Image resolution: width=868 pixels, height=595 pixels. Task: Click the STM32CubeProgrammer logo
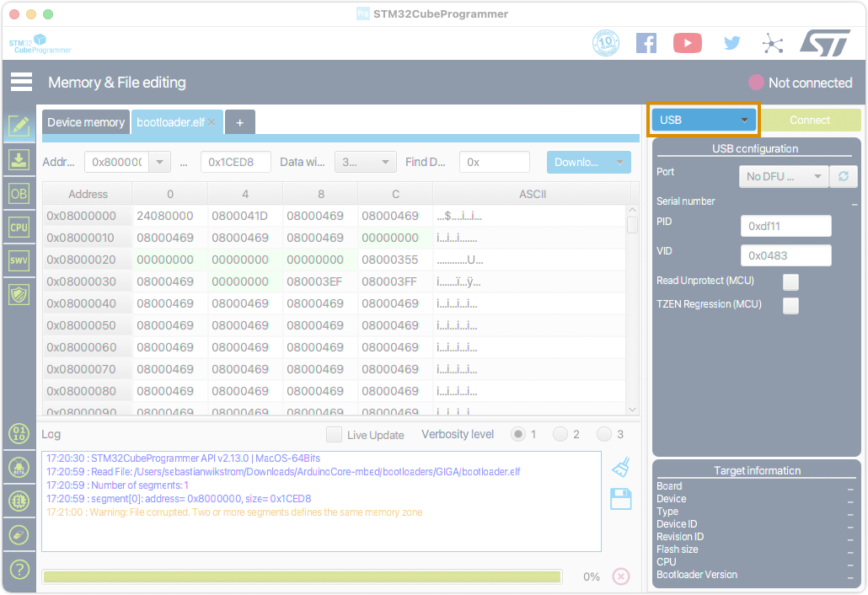coord(40,44)
